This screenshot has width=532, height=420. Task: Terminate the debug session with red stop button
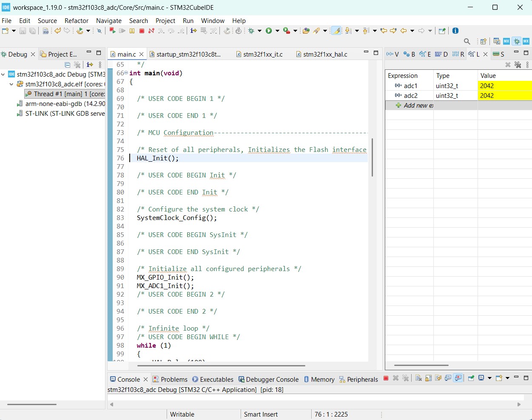pos(142,31)
